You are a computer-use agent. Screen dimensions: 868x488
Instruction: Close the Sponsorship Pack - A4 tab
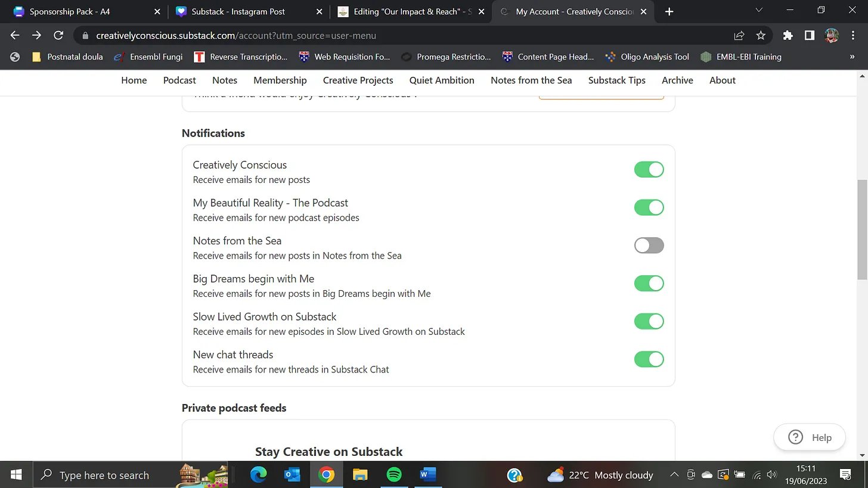(157, 11)
